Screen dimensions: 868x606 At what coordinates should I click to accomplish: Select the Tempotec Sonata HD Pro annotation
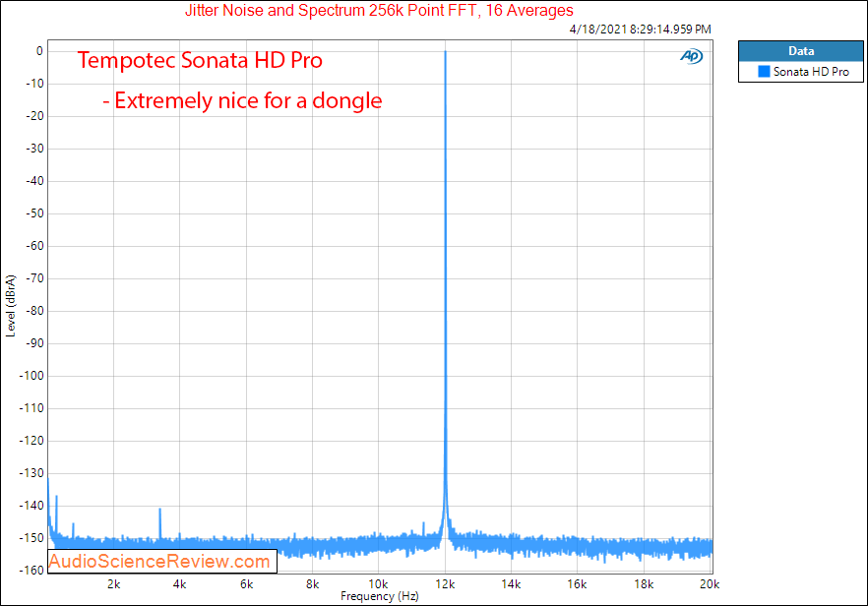tap(200, 60)
